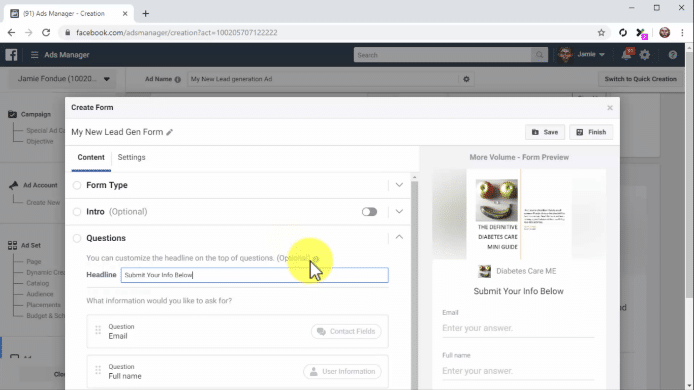694x390 pixels.
Task: Open the settings gear in top bar
Action: 645,55
